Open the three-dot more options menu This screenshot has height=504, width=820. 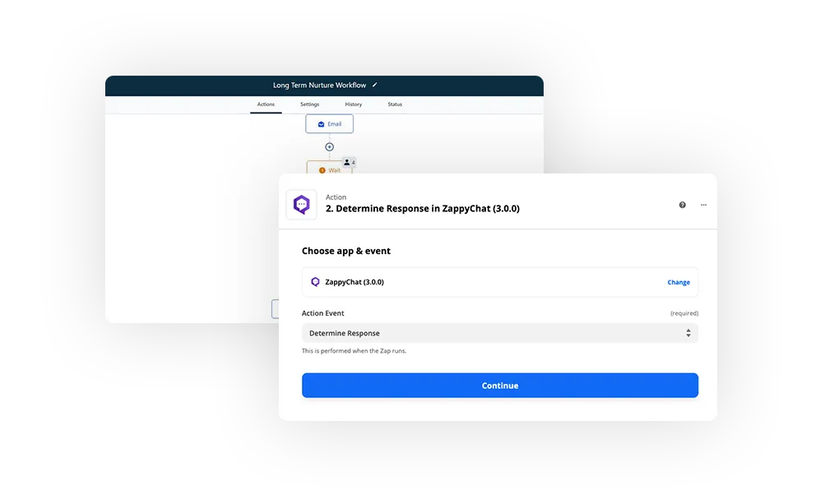703,205
